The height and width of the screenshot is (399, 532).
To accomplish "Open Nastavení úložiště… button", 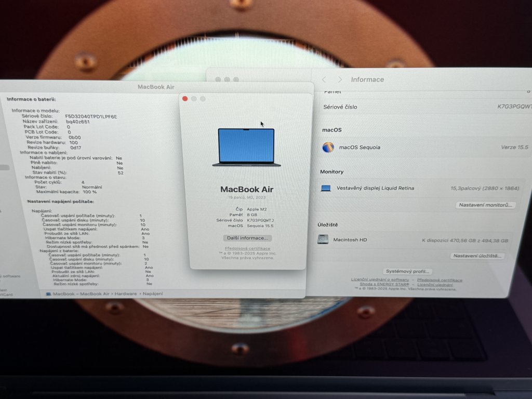I will point(477,256).
